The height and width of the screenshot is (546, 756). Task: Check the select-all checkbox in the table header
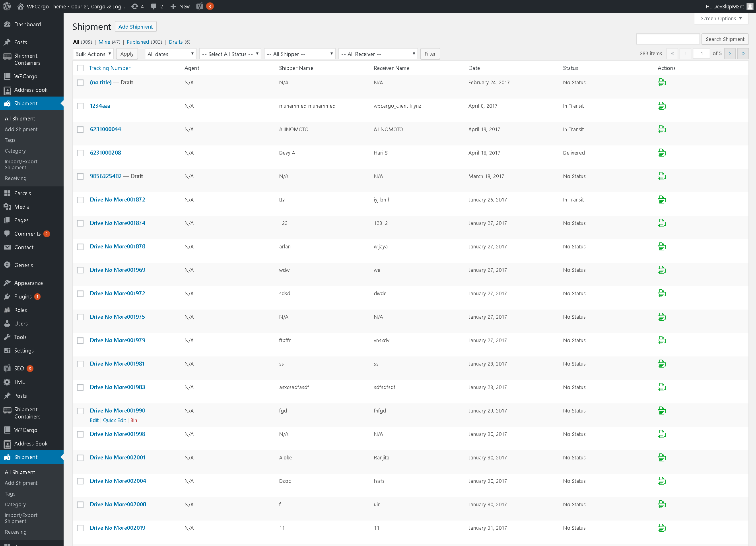click(80, 68)
